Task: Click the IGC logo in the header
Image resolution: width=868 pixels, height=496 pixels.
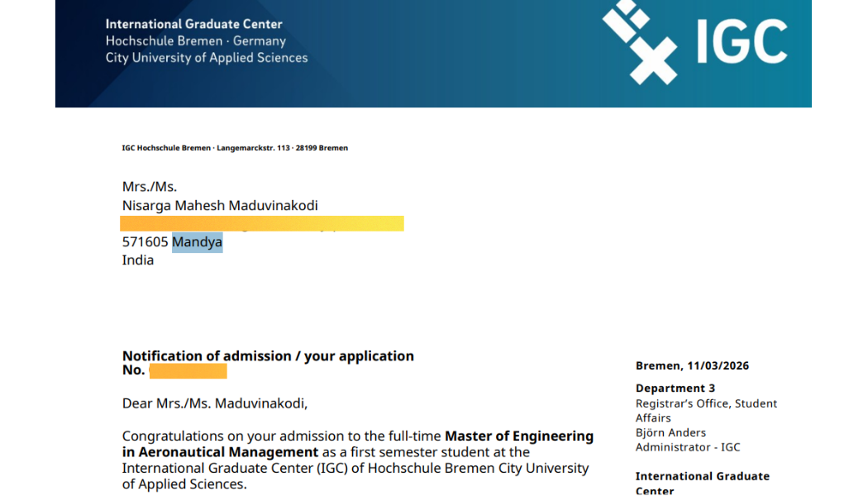Action: pyautogui.click(x=694, y=42)
